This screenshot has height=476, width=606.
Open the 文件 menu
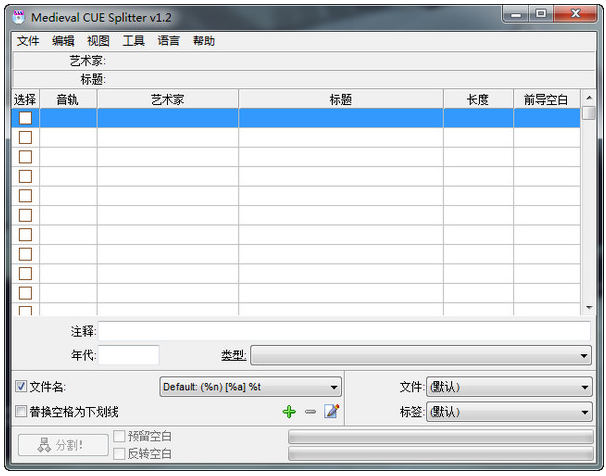point(28,41)
